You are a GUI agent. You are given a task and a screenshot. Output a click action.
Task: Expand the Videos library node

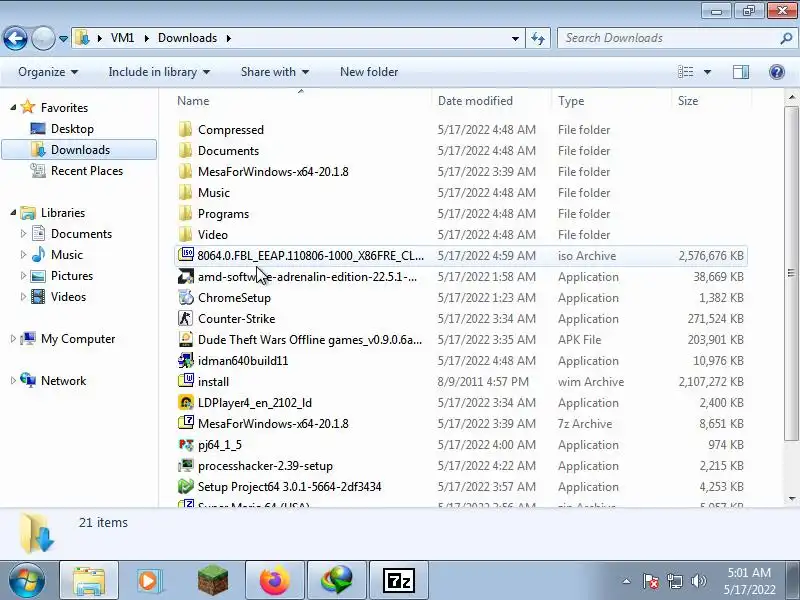click(23, 296)
